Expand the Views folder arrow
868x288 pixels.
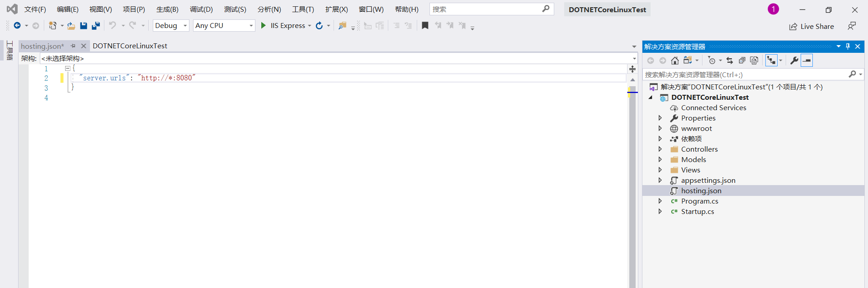tap(660, 170)
